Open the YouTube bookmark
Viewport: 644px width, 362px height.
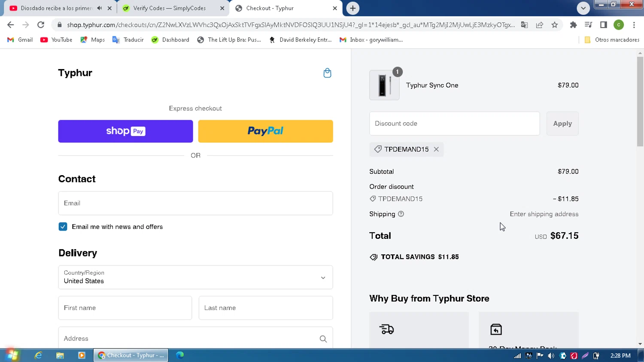point(56,40)
